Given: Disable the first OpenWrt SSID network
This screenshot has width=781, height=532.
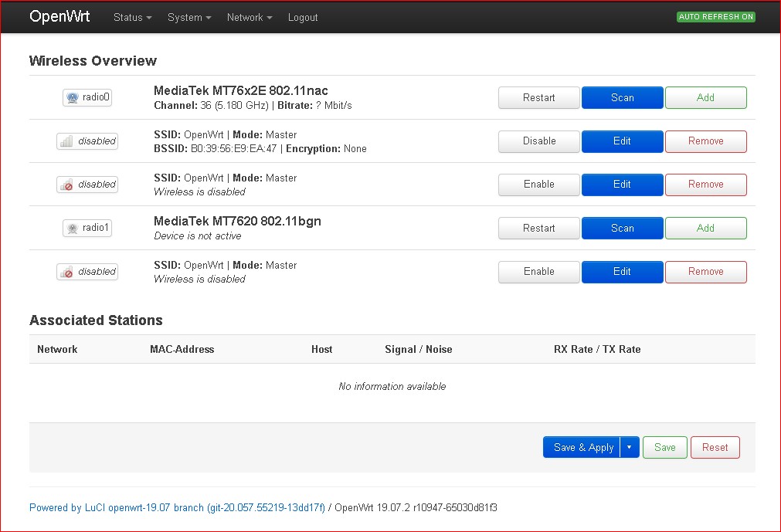Looking at the screenshot, I should [538, 141].
